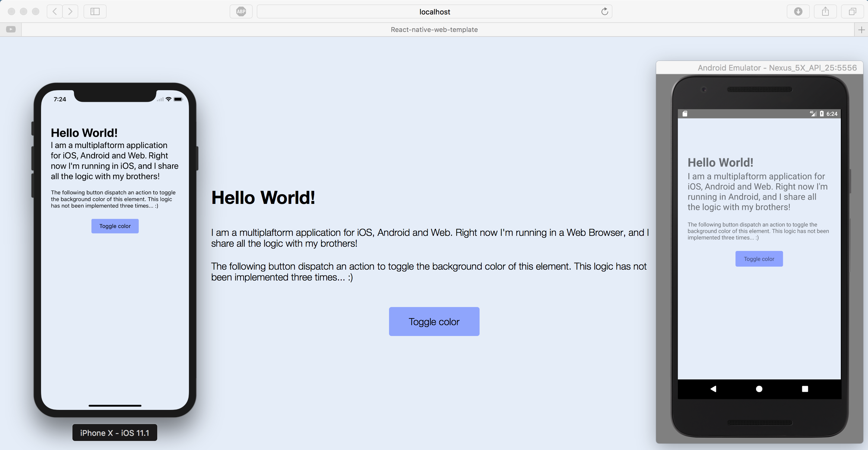Tap Toggle color in the Android emulator
The image size is (868, 450).
pyautogui.click(x=759, y=259)
